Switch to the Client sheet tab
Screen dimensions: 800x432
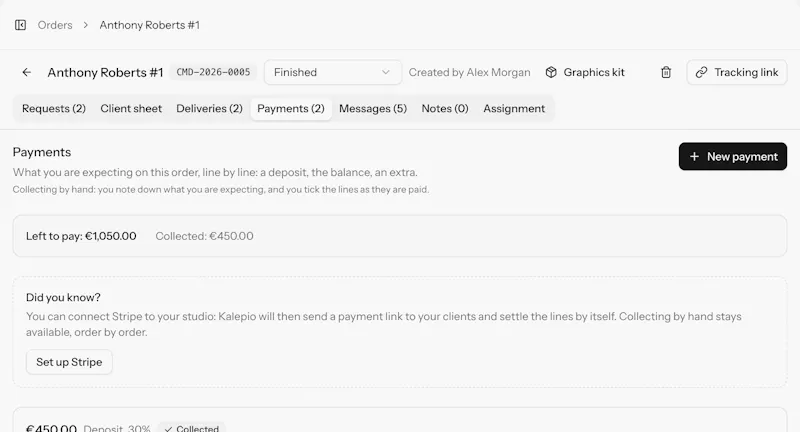pyautogui.click(x=131, y=109)
